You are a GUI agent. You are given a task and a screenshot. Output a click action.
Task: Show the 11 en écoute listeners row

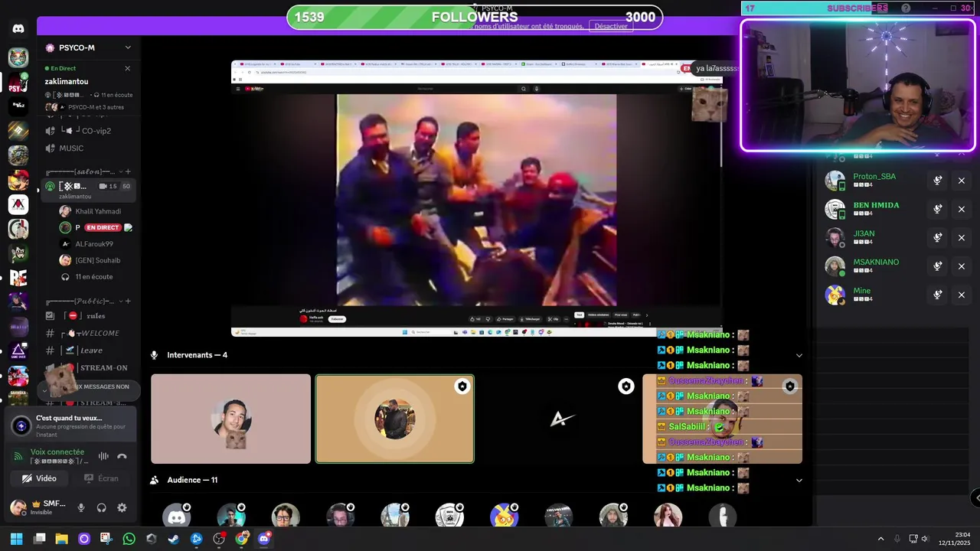pos(93,277)
